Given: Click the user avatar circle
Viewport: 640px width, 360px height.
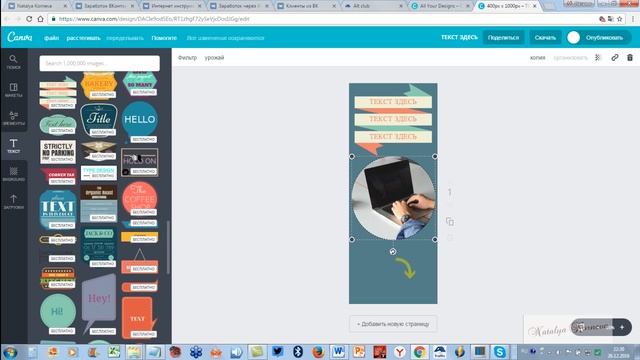Looking at the screenshot, I should pos(573,38).
